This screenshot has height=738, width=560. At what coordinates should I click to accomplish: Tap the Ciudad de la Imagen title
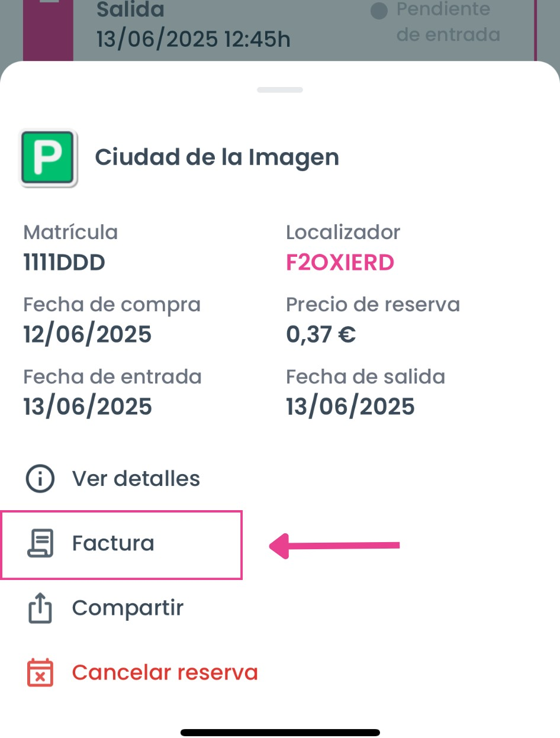[217, 157]
